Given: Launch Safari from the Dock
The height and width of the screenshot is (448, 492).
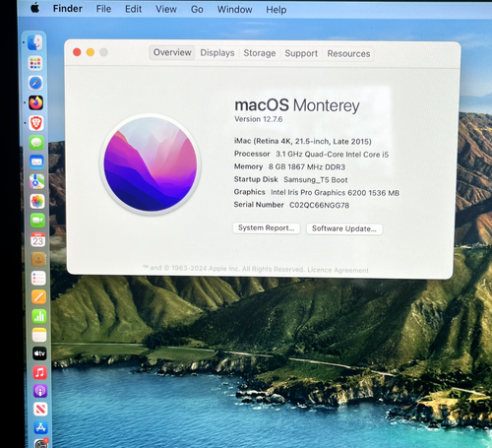Looking at the screenshot, I should (35, 83).
